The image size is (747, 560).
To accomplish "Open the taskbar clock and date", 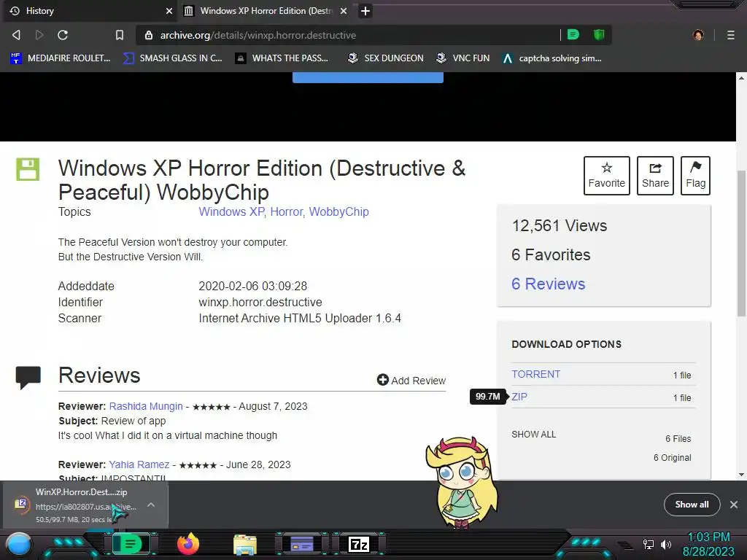I will 709,544.
